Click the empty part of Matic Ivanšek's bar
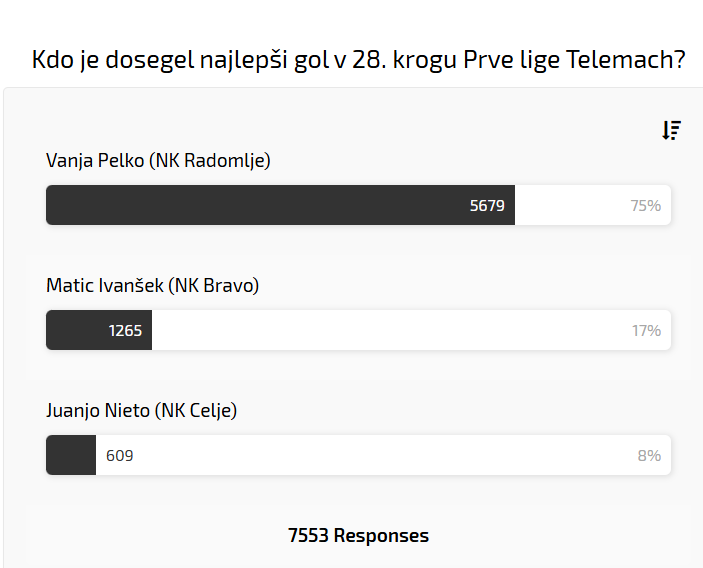 click(390, 330)
